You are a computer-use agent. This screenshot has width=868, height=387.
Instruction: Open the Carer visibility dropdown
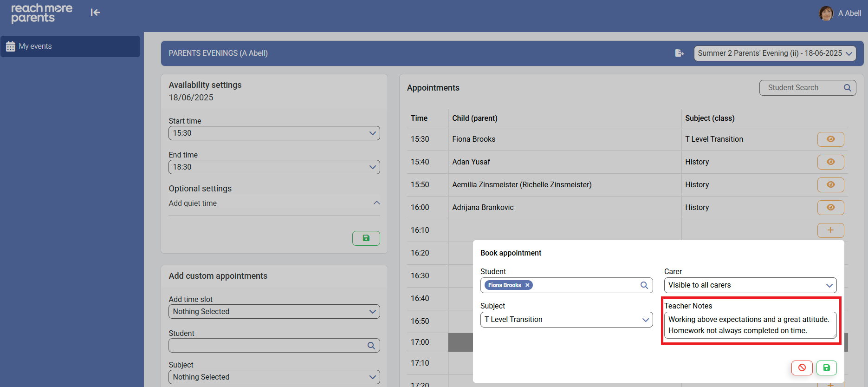[x=750, y=285]
